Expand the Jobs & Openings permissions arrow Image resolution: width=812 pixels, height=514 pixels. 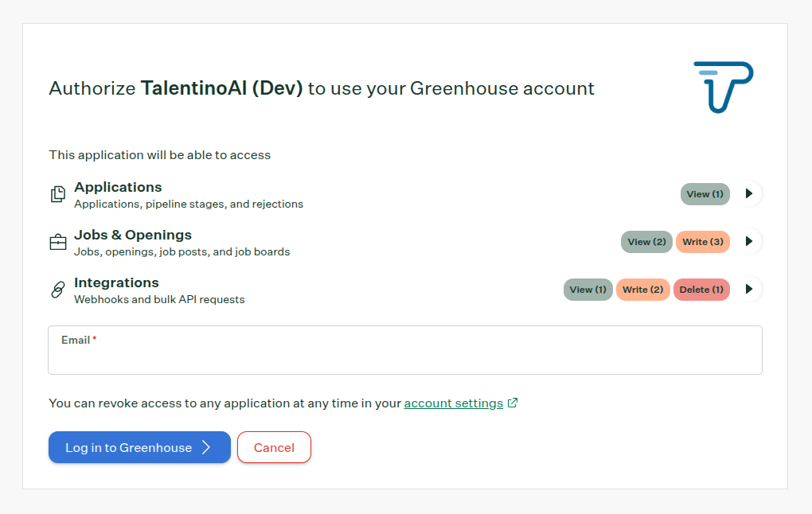pyautogui.click(x=749, y=241)
